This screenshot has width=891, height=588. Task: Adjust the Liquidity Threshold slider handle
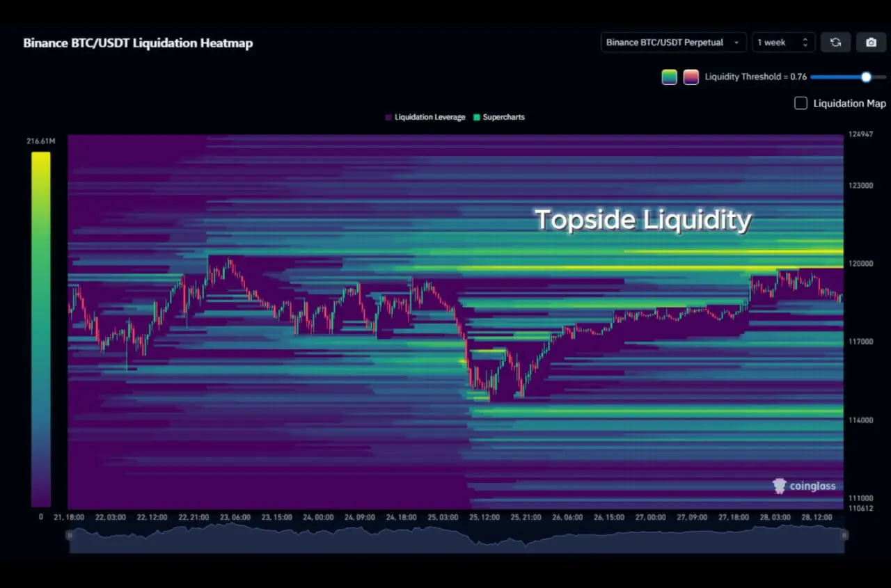866,77
